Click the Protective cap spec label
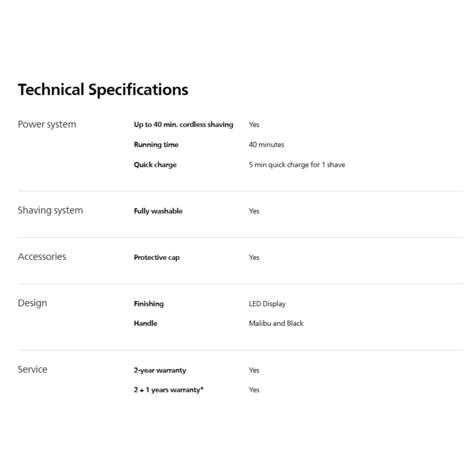 click(157, 258)
